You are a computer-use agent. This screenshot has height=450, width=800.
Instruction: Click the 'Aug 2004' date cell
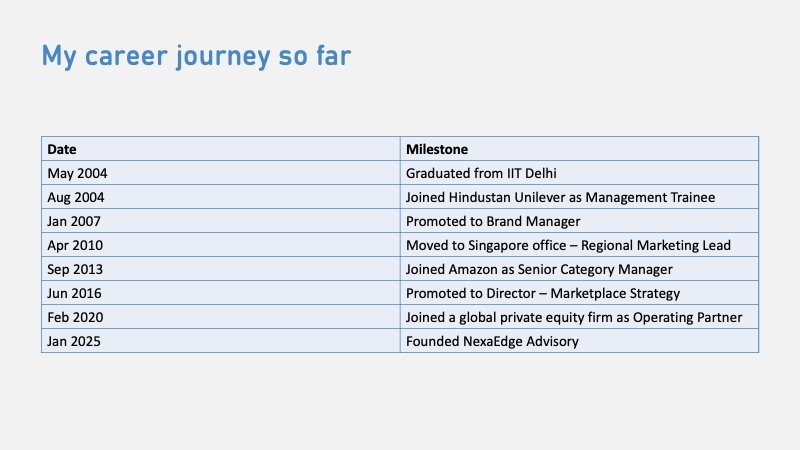[220, 197]
